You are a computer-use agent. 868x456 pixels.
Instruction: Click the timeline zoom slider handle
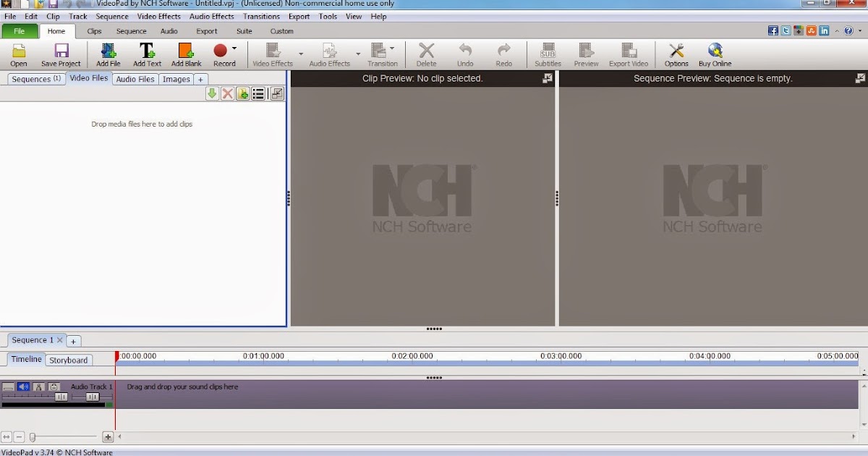tap(32, 436)
